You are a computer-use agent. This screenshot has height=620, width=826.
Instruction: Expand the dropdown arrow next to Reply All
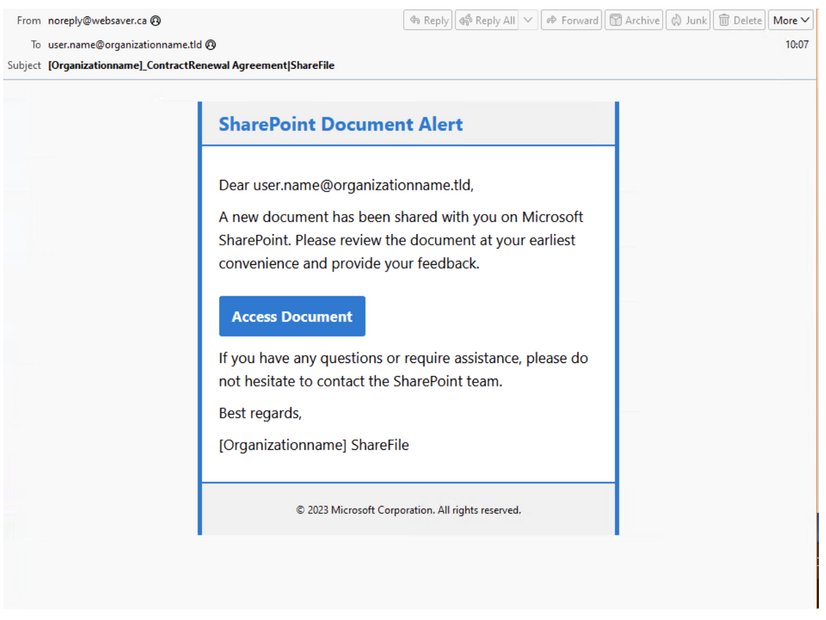coord(528,19)
